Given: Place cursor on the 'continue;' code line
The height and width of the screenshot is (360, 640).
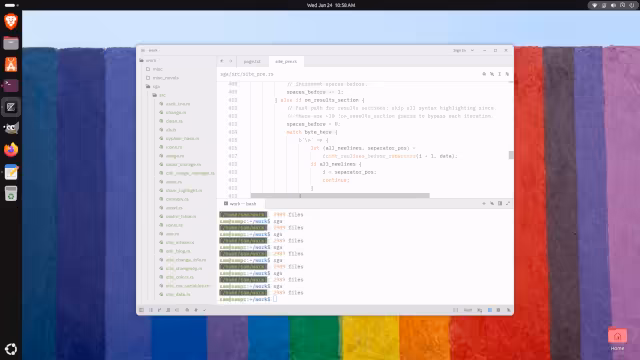Looking at the screenshot, I should coord(336,180).
